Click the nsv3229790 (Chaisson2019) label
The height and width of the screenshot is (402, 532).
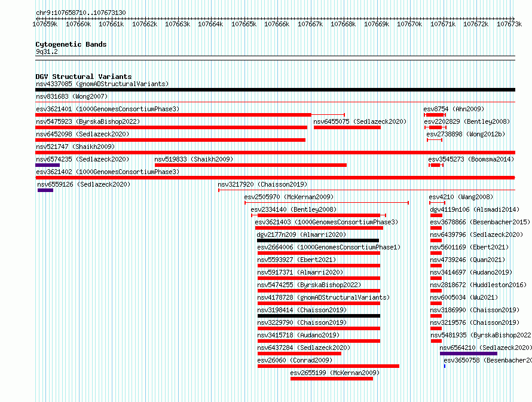(x=302, y=322)
